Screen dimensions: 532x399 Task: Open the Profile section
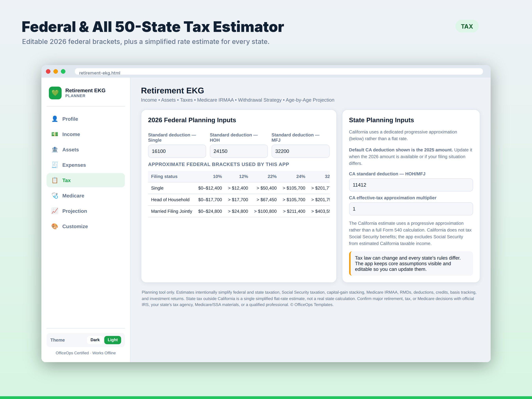(86, 119)
